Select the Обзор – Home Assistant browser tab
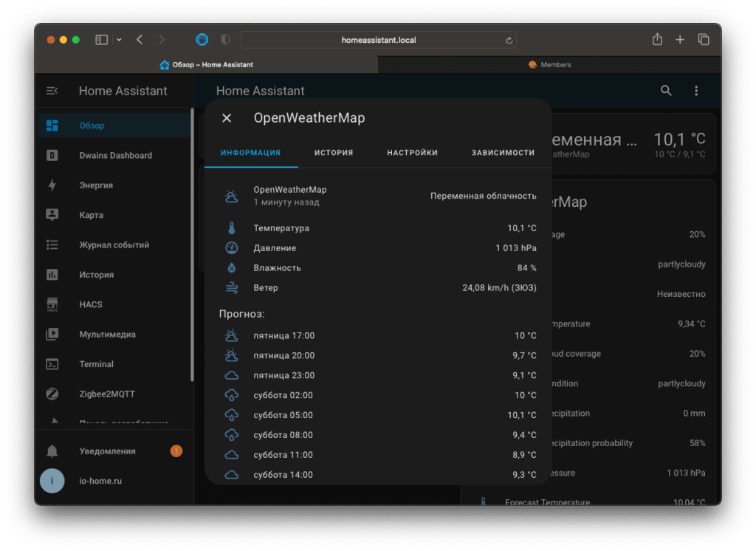Viewport: 756px width, 551px height. point(207,65)
